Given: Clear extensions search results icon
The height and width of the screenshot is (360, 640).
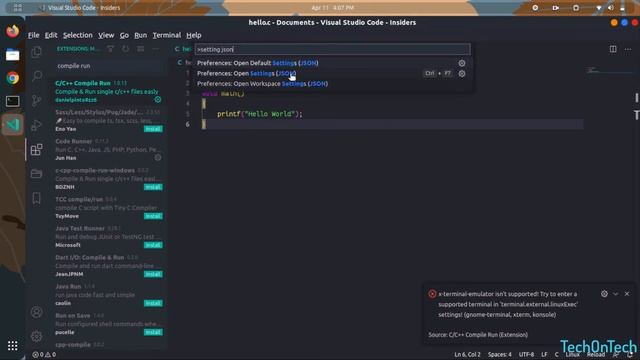Looking at the screenshot, I should click(x=140, y=49).
